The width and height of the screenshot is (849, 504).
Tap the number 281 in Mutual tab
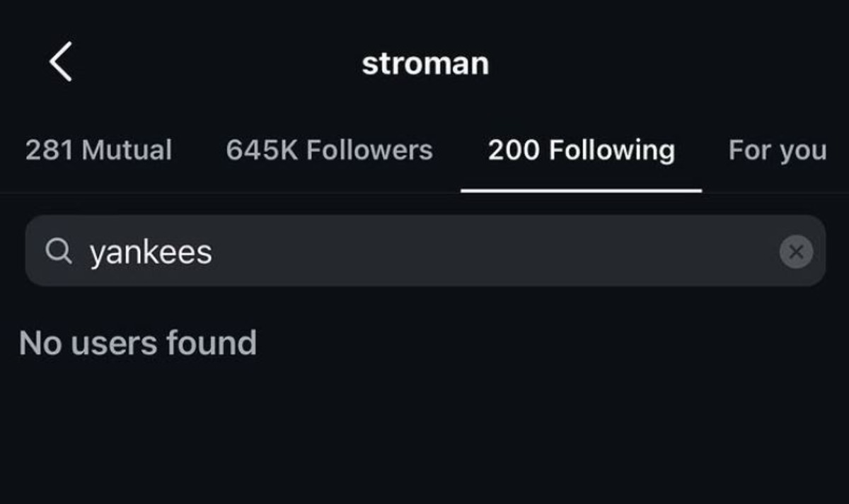50,150
